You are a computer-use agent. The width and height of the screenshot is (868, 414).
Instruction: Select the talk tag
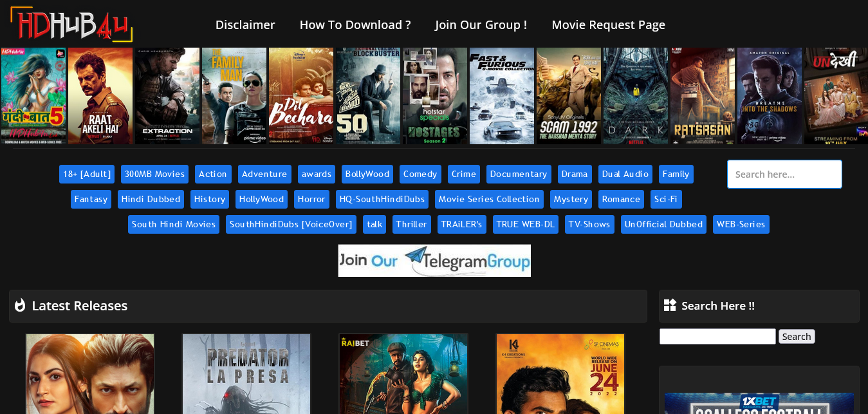pos(374,224)
